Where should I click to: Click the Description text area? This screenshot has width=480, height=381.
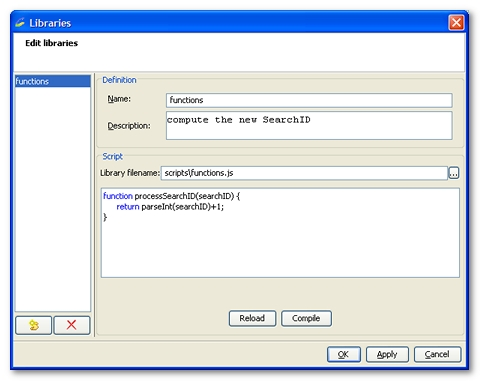click(x=309, y=126)
